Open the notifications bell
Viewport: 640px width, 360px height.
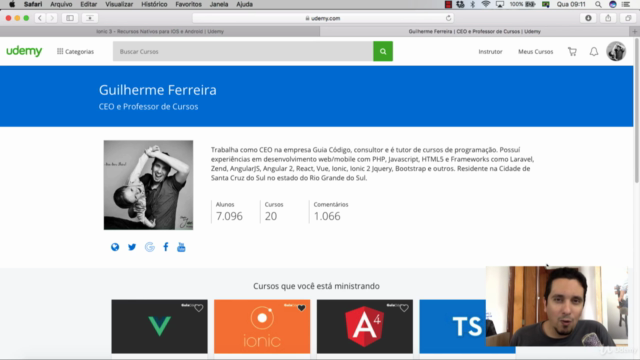click(594, 51)
